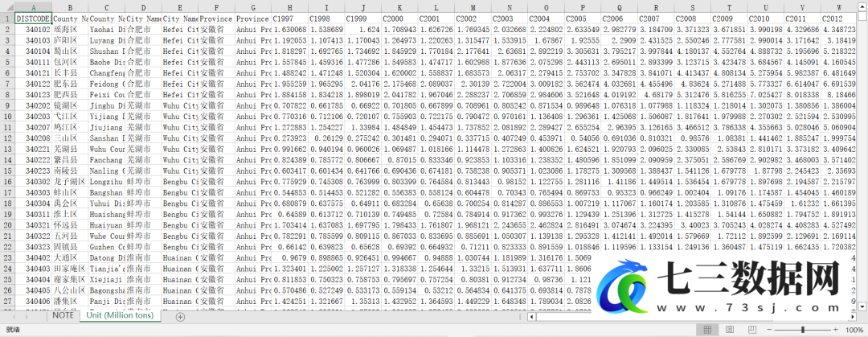868x337 pixels.
Task: Click the DISTCODE header cell
Action: [x=33, y=18]
